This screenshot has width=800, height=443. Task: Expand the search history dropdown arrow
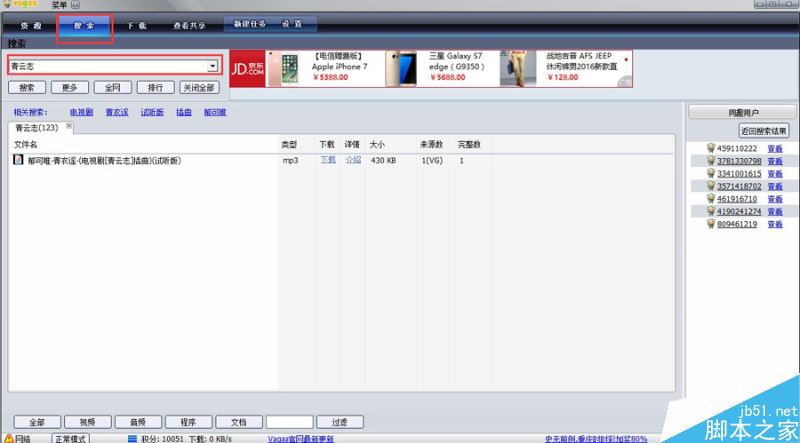tap(213, 66)
